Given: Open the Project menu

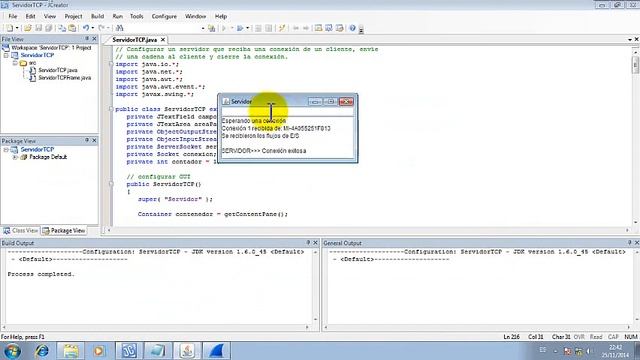Looking at the screenshot, I should click(73, 16).
